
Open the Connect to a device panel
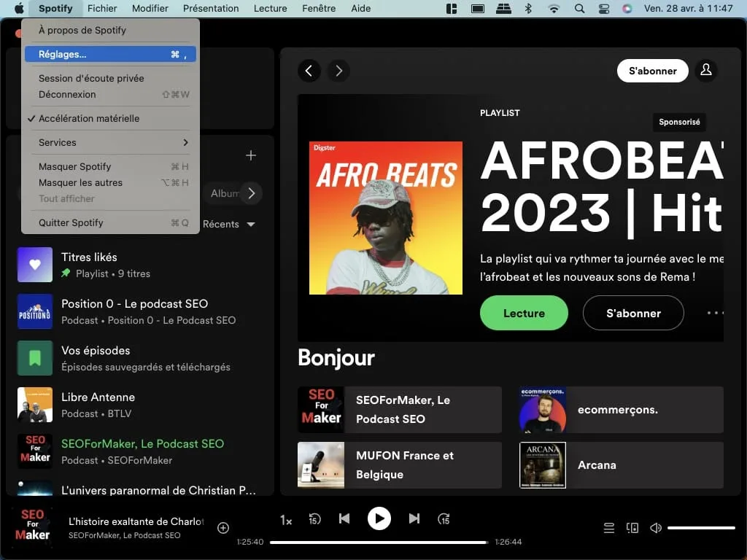pos(632,527)
